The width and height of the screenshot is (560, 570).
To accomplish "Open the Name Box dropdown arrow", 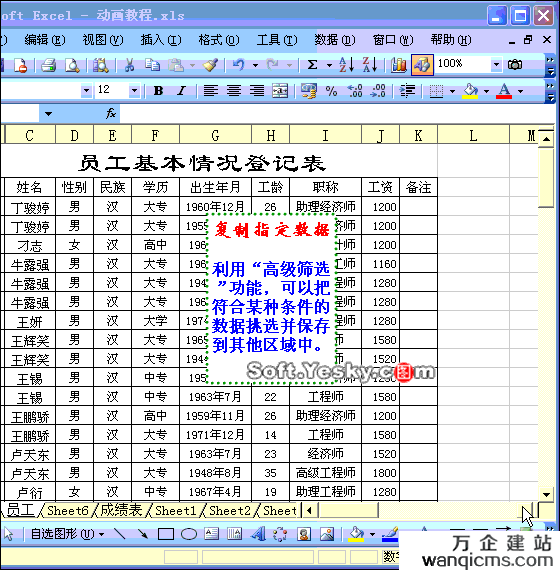I will [x=48, y=114].
